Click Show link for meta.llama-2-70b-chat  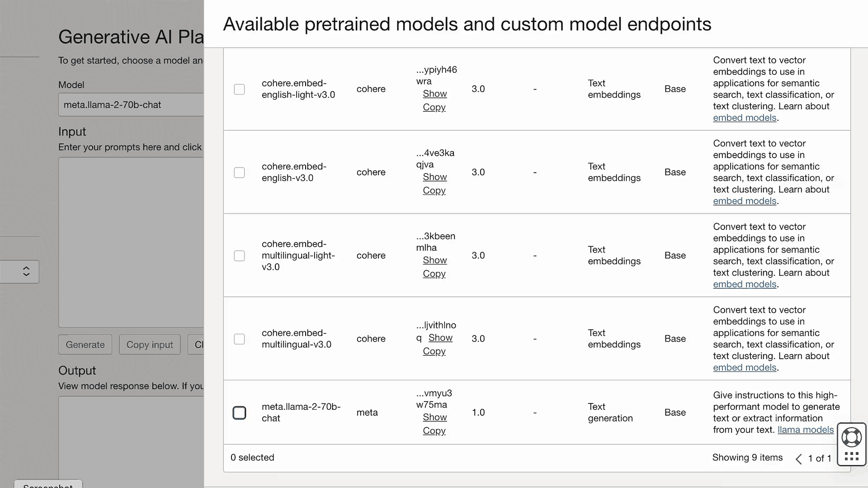coord(434,417)
